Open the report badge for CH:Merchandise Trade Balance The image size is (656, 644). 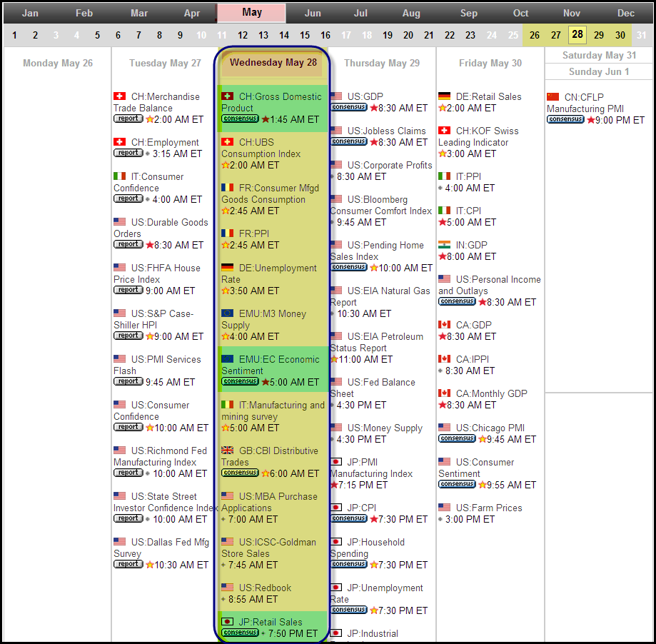click(128, 119)
